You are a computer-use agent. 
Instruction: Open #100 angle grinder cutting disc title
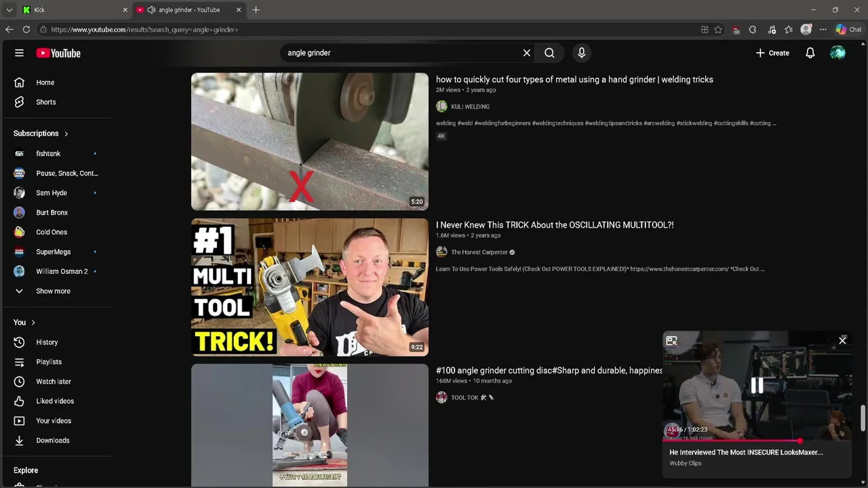(x=549, y=371)
